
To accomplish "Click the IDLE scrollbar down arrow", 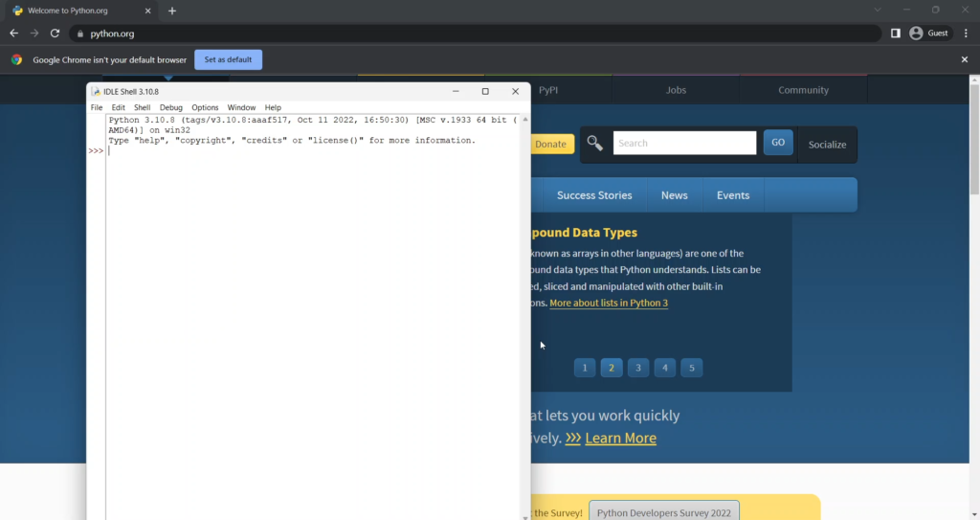I will pos(525,517).
